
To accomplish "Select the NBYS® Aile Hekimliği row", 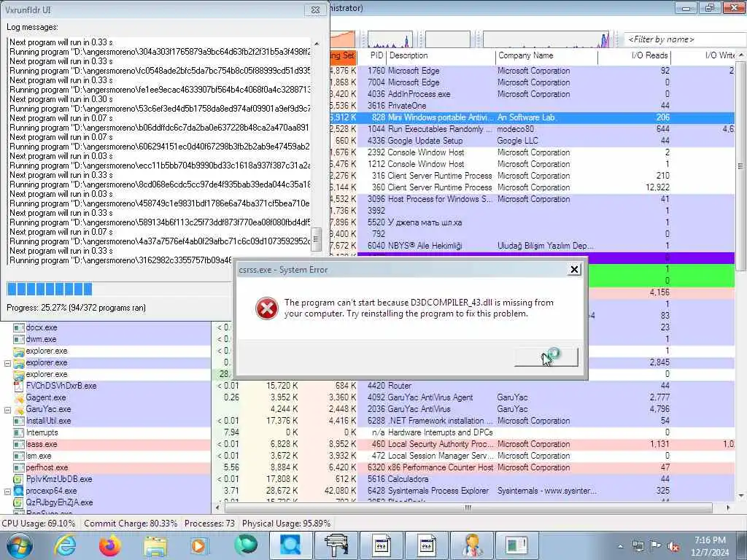I will coord(532,246).
